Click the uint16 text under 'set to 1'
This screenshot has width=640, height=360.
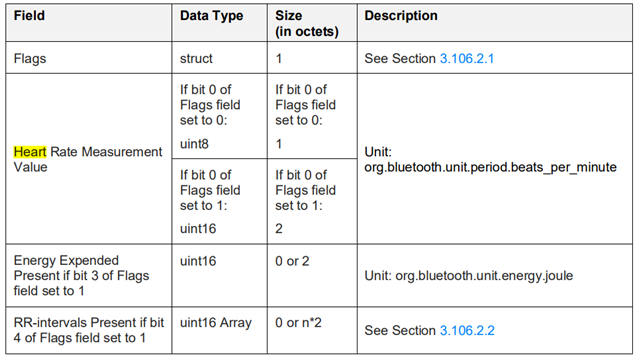(x=198, y=229)
